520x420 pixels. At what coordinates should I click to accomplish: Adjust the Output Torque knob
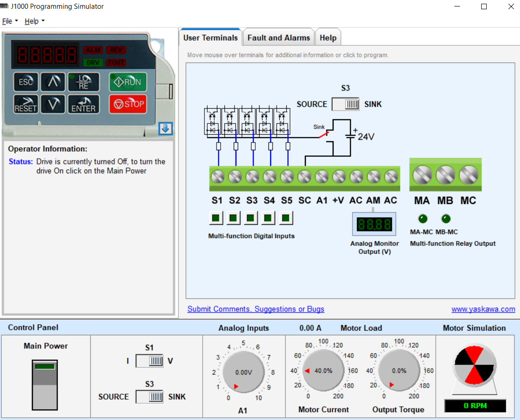(399, 371)
